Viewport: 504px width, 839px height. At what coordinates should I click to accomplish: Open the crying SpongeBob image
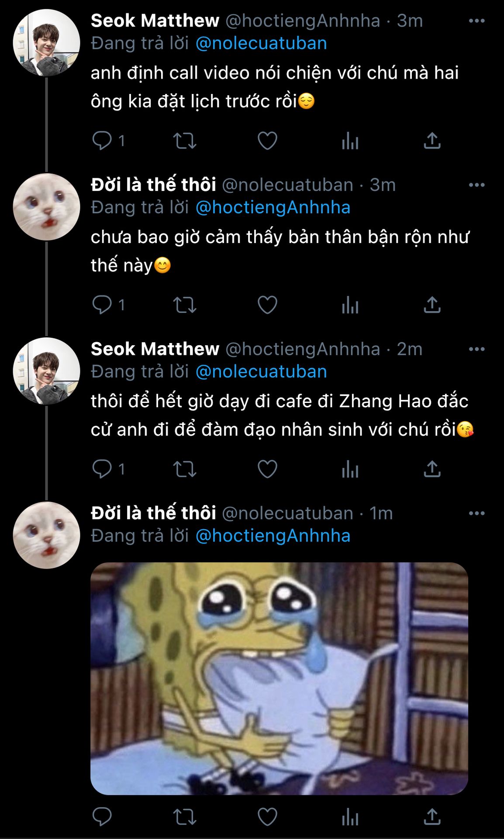point(279,678)
